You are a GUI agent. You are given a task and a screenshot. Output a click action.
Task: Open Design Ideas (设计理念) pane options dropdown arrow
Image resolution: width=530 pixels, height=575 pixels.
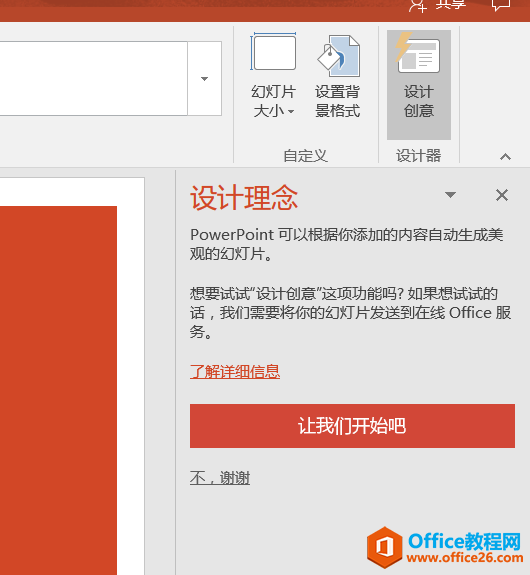pyautogui.click(x=450, y=195)
